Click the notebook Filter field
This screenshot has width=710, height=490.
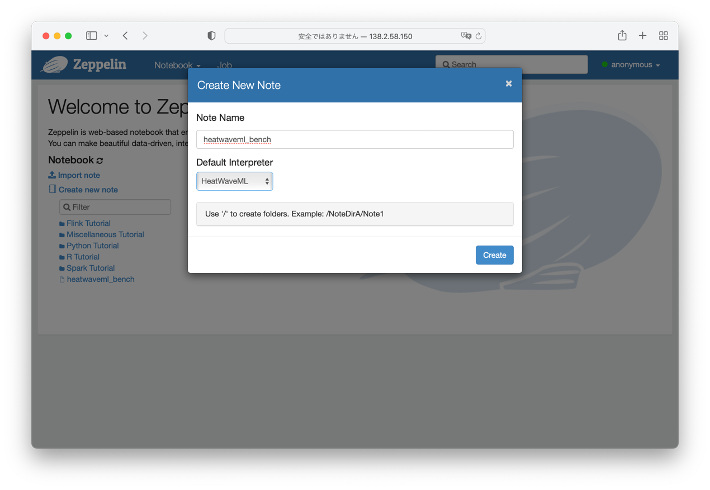coord(115,207)
